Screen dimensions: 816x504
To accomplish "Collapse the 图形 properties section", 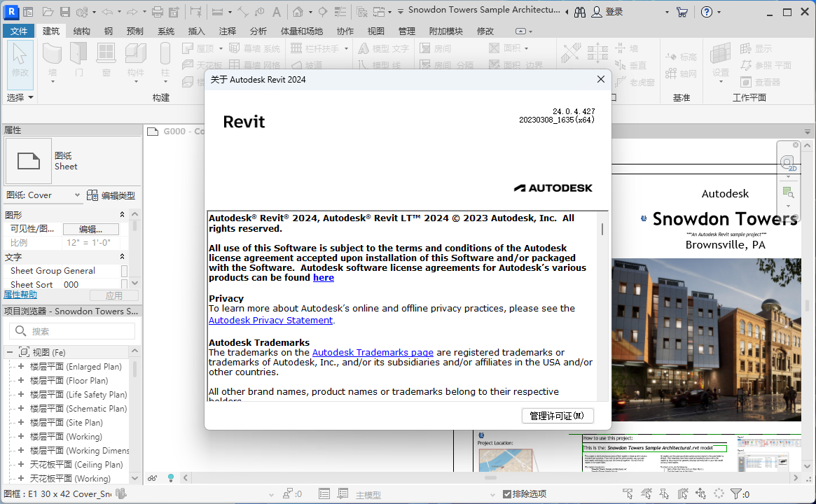I will [x=123, y=215].
